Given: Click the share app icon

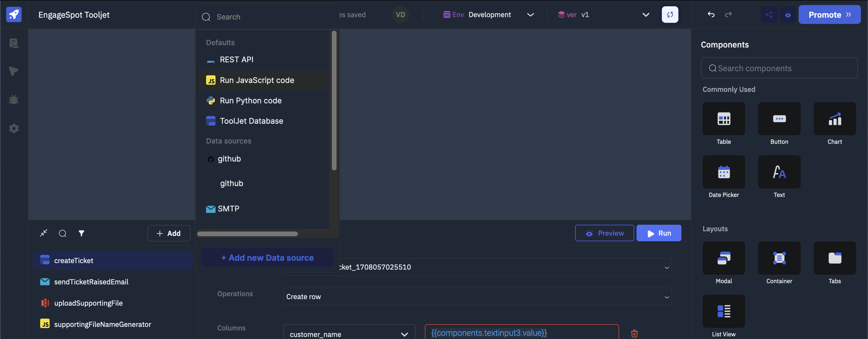Looking at the screenshot, I should coord(769,14).
